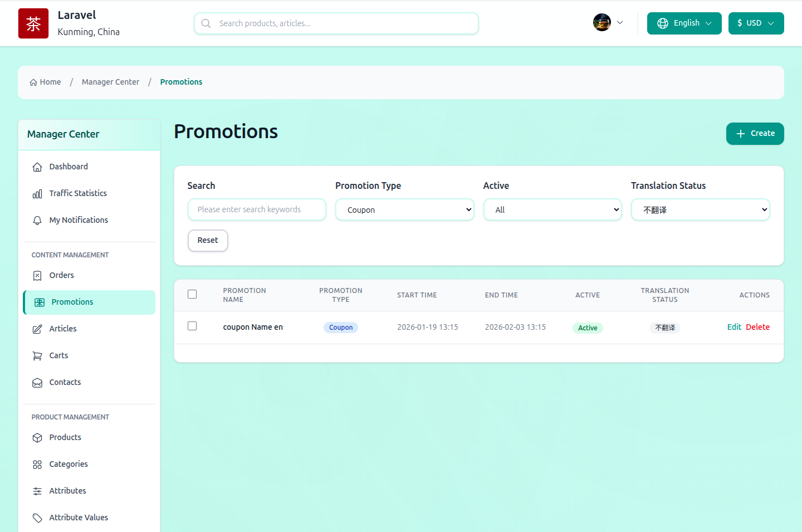
Task: Check the box for coupon Name en row
Action: click(192, 326)
